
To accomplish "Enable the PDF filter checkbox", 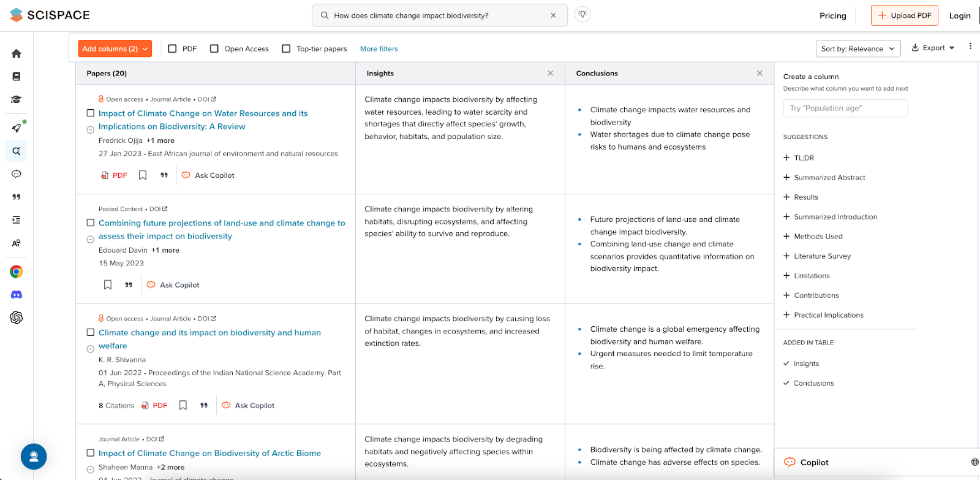I will (172, 48).
